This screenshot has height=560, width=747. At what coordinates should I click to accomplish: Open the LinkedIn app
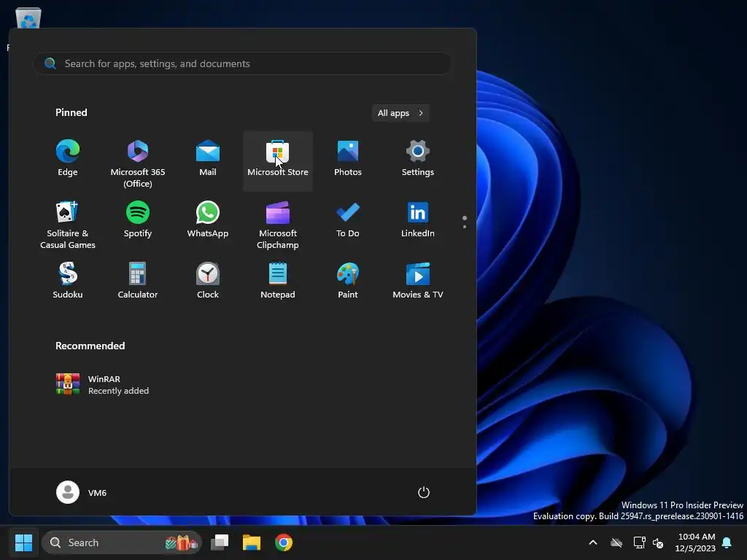pyautogui.click(x=418, y=220)
